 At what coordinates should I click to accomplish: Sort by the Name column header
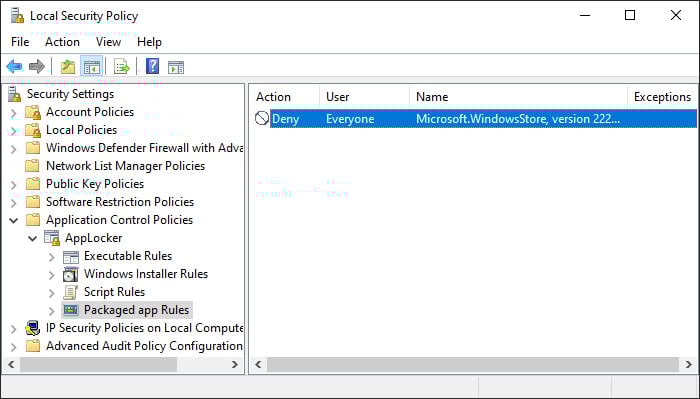tap(518, 97)
